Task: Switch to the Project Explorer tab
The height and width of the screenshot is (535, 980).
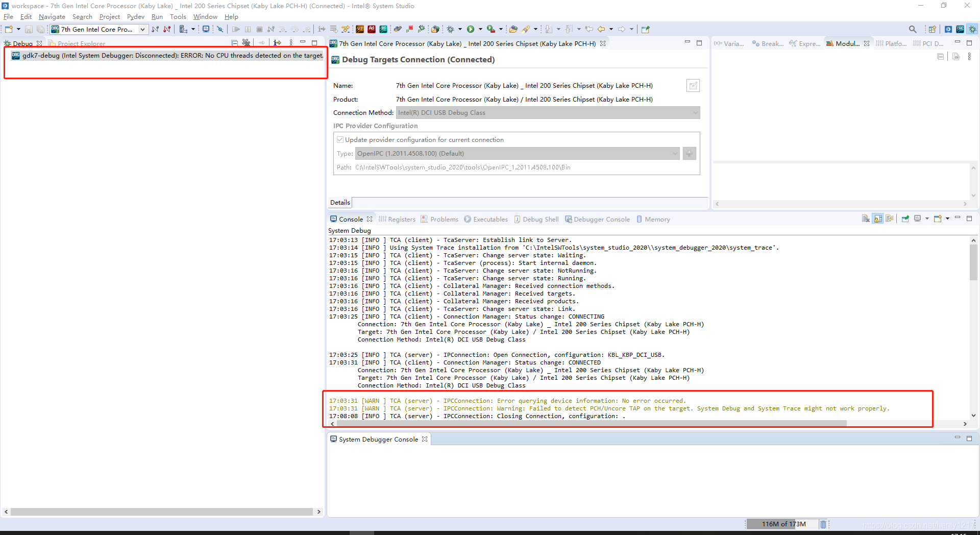Action: 77,43
